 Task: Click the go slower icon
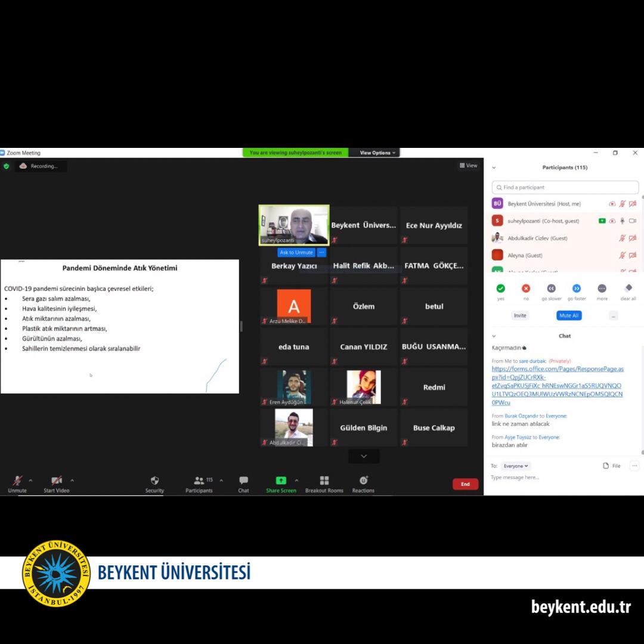pyautogui.click(x=552, y=289)
